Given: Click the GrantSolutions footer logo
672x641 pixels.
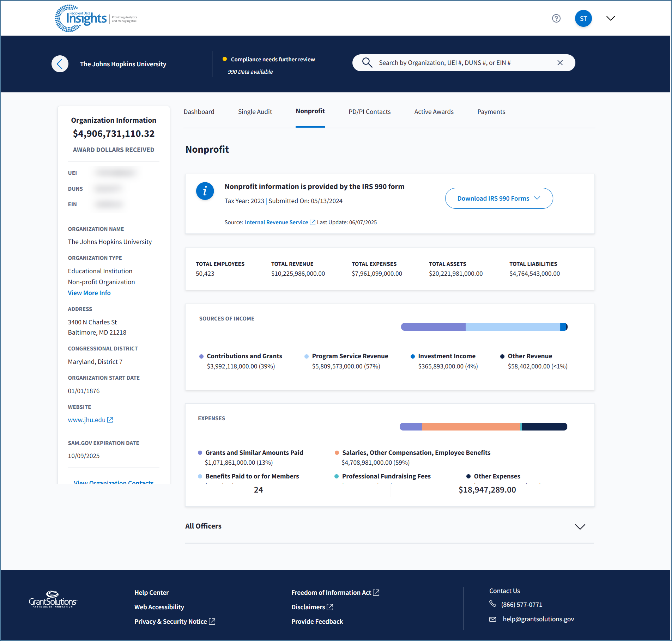Looking at the screenshot, I should (53, 599).
